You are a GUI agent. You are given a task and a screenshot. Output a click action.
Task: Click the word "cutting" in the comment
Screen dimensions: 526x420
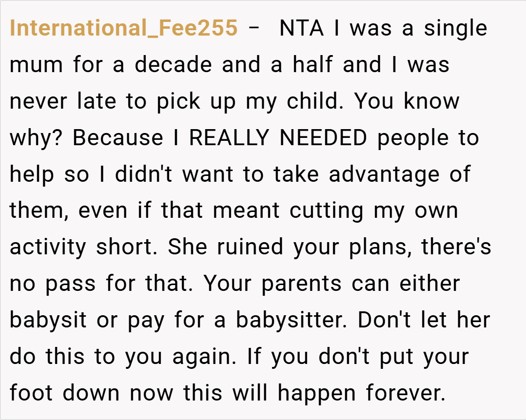point(326,211)
